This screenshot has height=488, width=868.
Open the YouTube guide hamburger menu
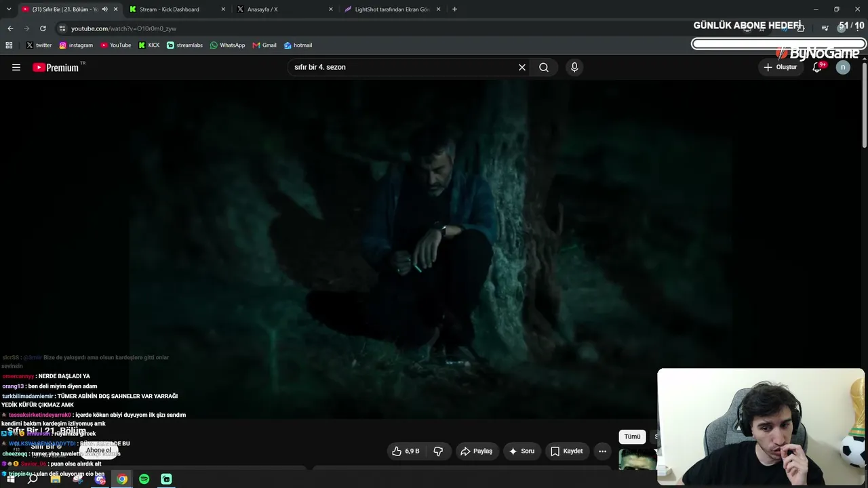pyautogui.click(x=16, y=67)
